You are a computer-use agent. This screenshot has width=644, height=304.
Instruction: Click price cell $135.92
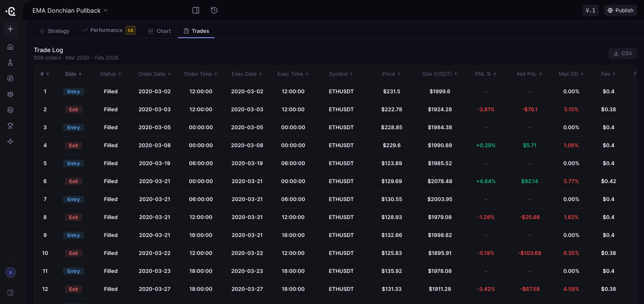click(x=392, y=271)
